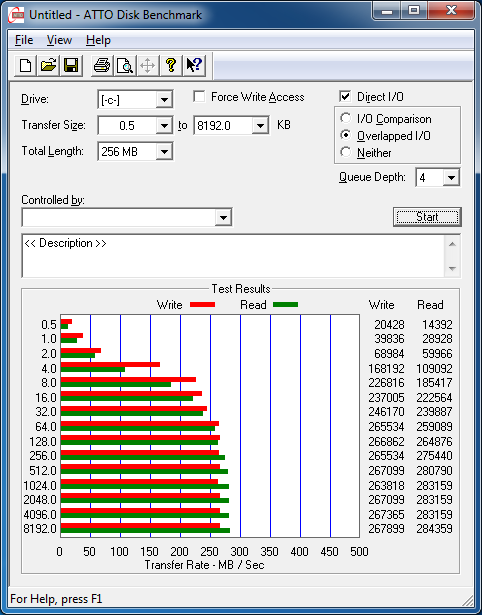Expand the Queue Depth dropdown

click(451, 178)
